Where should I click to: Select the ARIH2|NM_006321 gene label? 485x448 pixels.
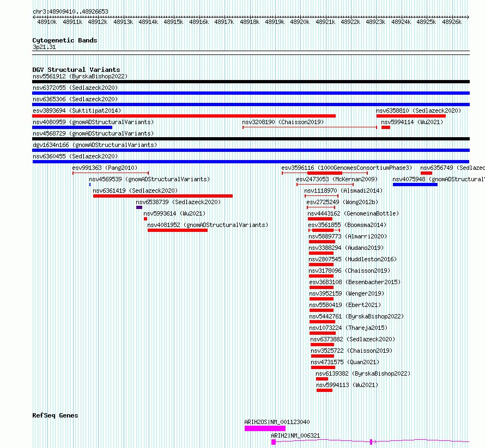point(295,435)
